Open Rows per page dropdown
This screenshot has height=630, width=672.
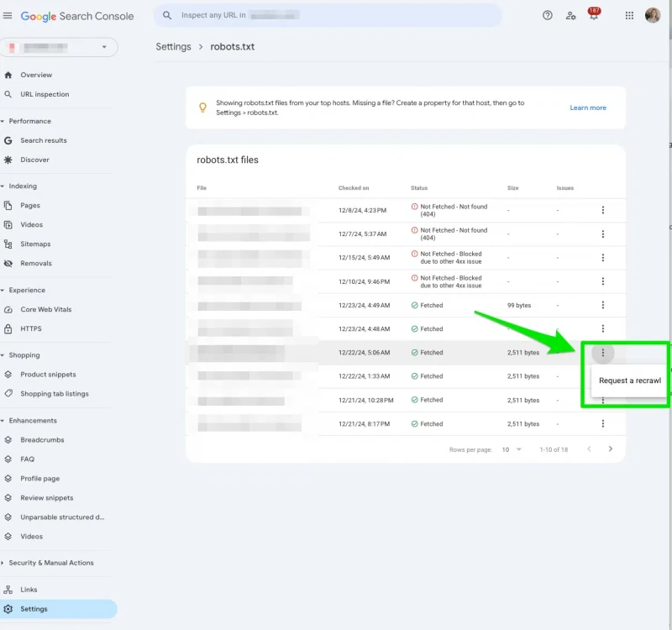point(512,449)
